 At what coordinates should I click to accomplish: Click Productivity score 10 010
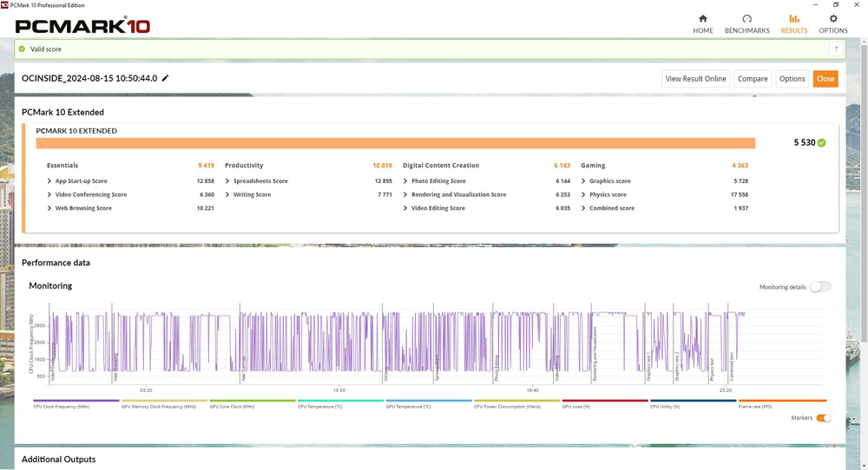(382, 166)
